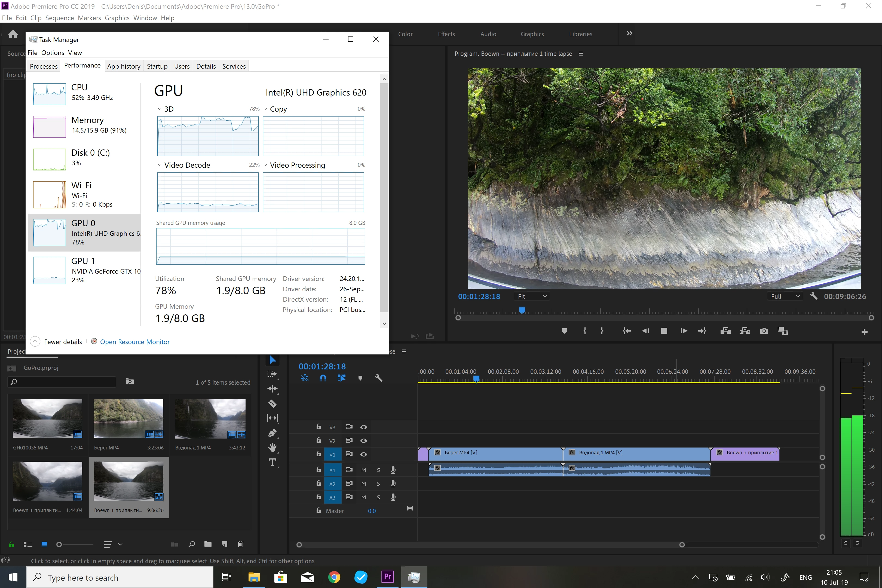Switch to the Processes tab in Task Manager
This screenshot has width=882, height=588.
click(44, 66)
